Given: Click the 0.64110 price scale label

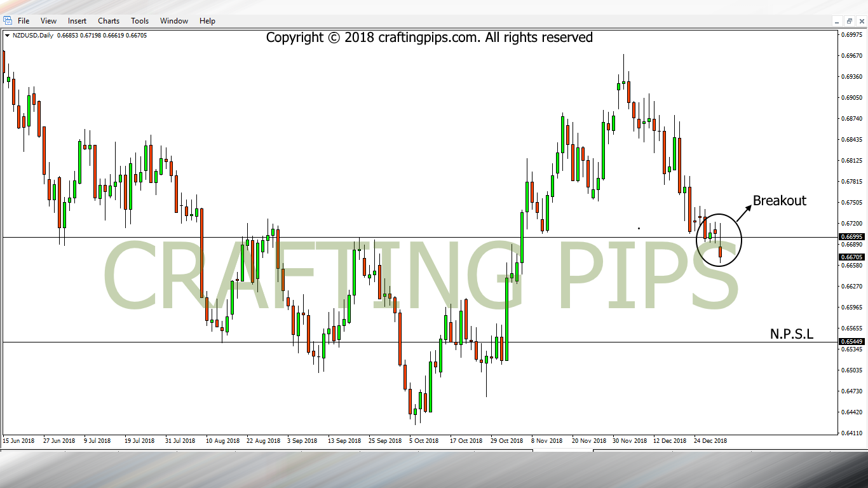Looking at the screenshot, I should pyautogui.click(x=851, y=433).
